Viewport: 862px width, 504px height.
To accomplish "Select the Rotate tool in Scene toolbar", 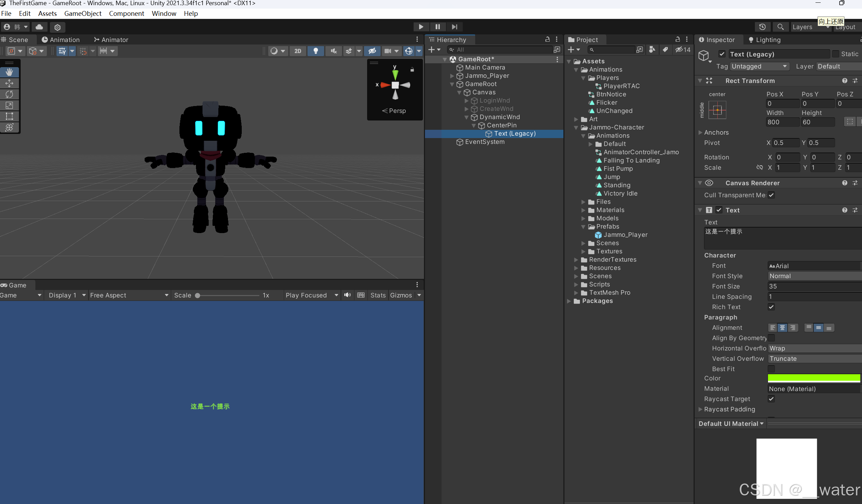I will [x=9, y=94].
